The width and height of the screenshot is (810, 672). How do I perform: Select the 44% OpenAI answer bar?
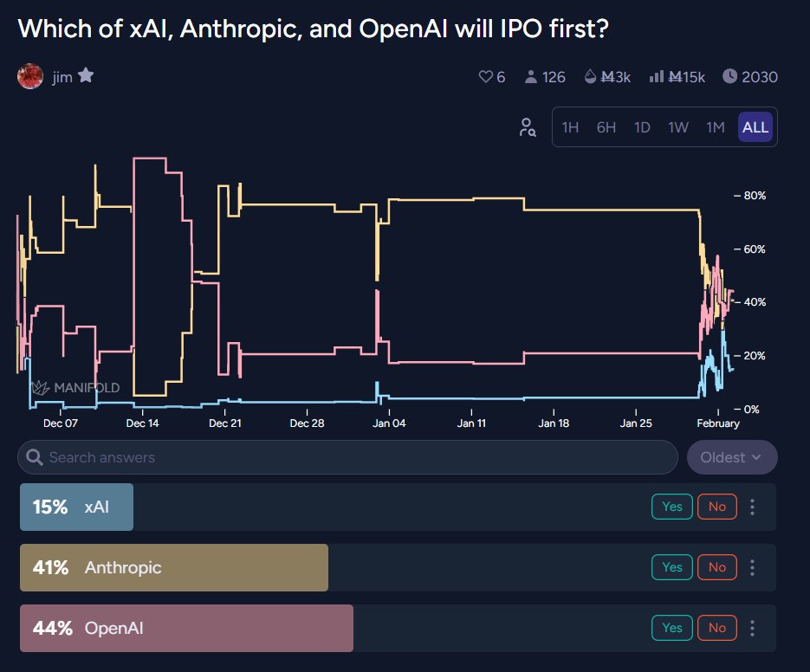click(398, 628)
